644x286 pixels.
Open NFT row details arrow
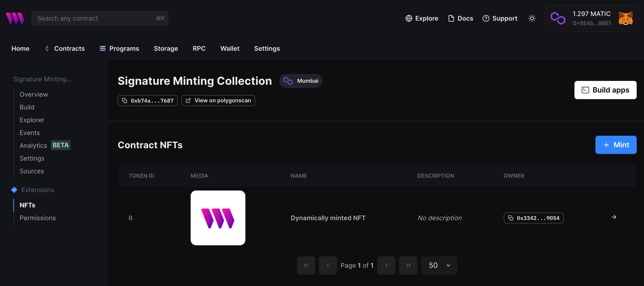(614, 217)
